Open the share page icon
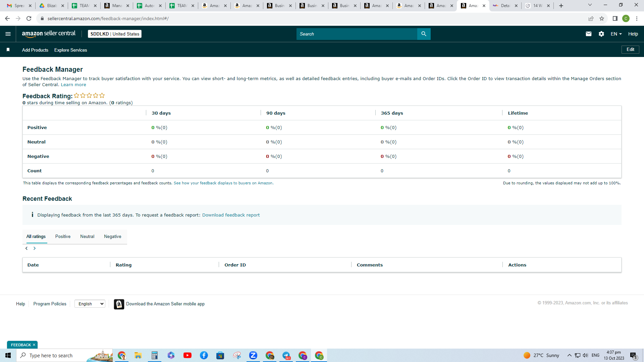 tap(591, 18)
